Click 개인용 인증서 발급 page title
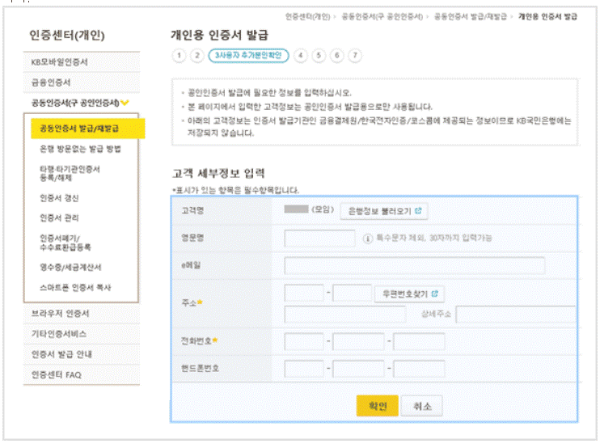Image resolution: width=600 pixels, height=442 pixels. (219, 35)
